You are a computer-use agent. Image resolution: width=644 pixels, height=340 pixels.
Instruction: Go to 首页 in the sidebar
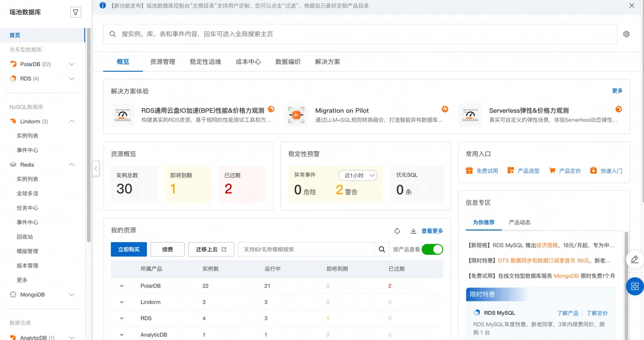[x=15, y=35]
